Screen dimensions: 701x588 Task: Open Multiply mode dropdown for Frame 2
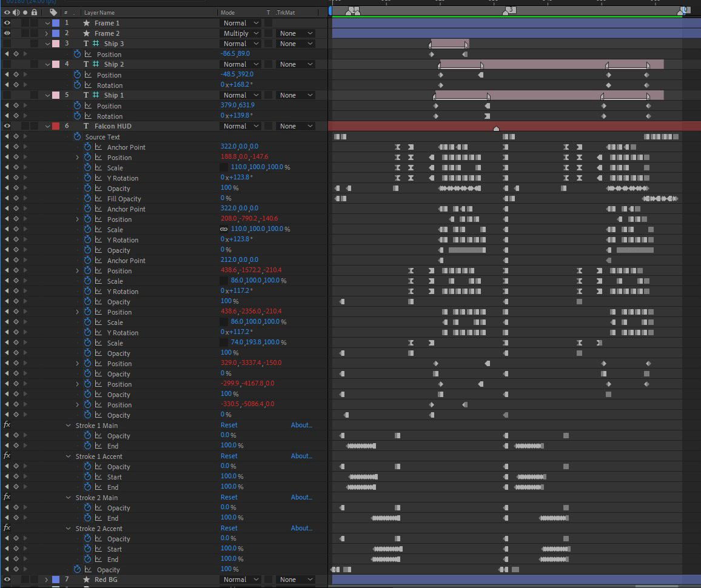click(x=241, y=33)
